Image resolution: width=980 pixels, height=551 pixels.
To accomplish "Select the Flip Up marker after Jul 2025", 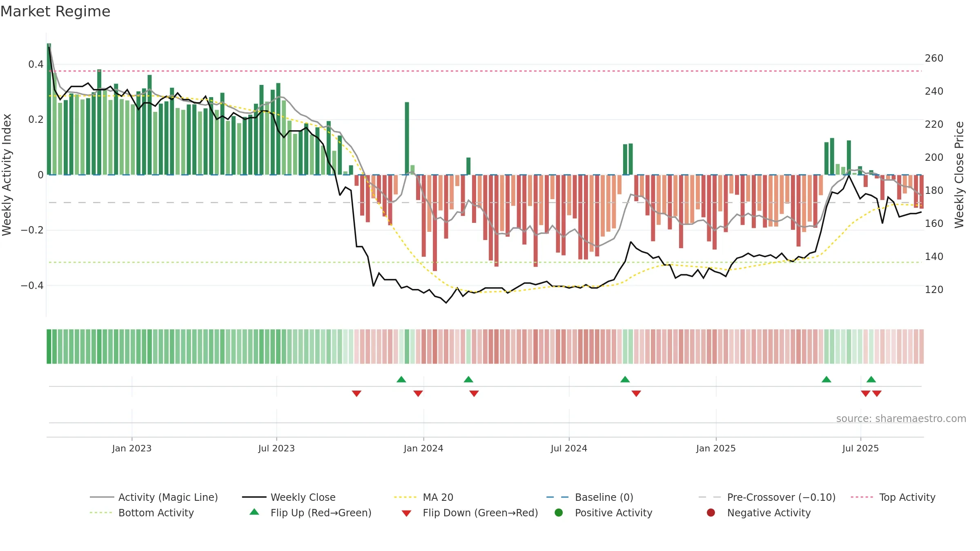I will pos(871,379).
